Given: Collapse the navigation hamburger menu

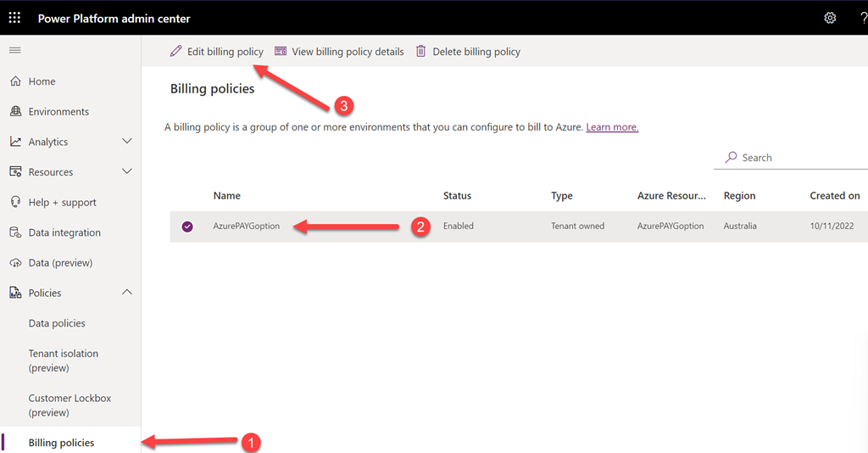Looking at the screenshot, I should click(14, 51).
